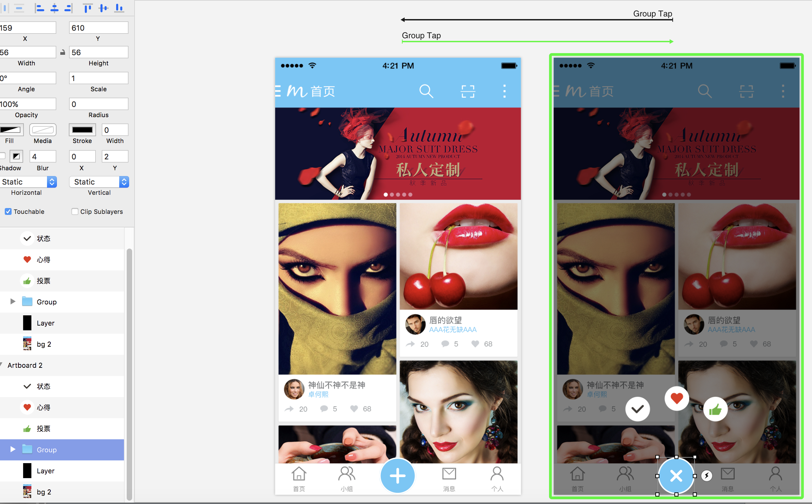Click the blue X close button on artboard

676,476
